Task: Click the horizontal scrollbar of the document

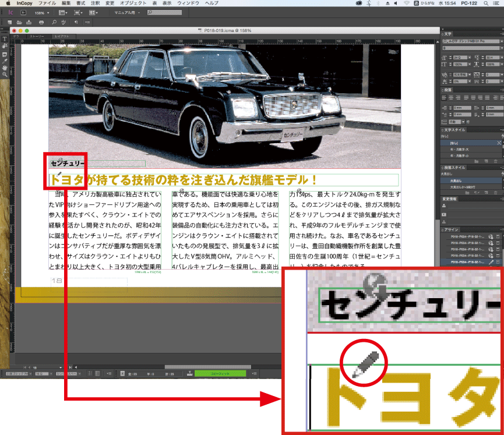Action: coord(207,367)
